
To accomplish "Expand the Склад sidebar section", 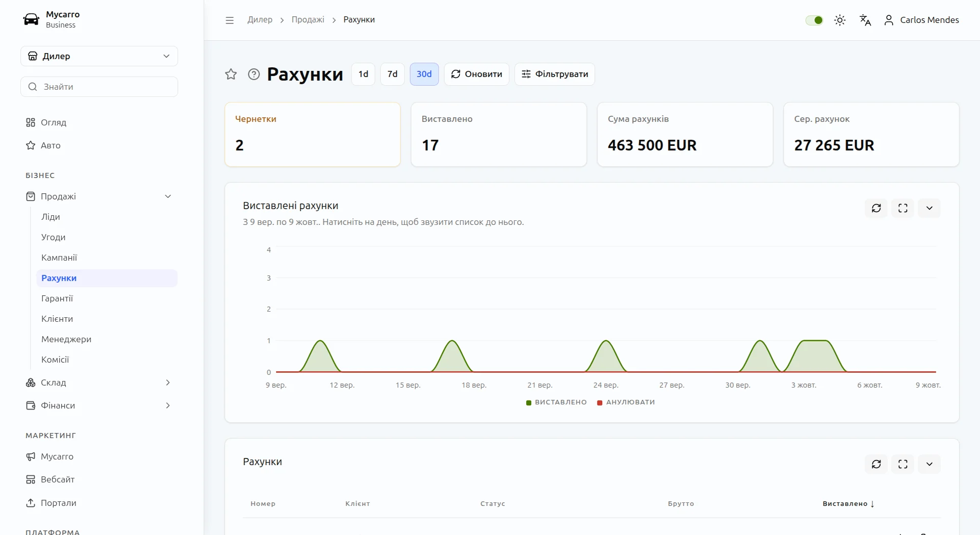I will click(x=99, y=383).
